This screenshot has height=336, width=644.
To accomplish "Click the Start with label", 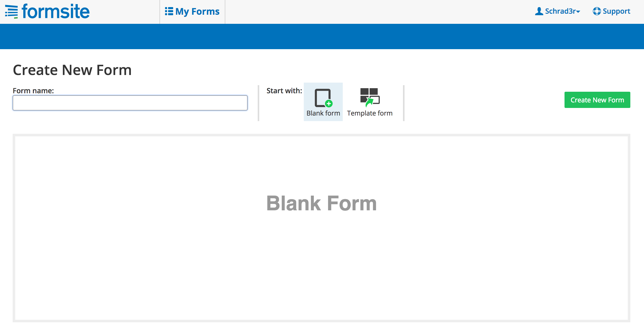I will 284,91.
